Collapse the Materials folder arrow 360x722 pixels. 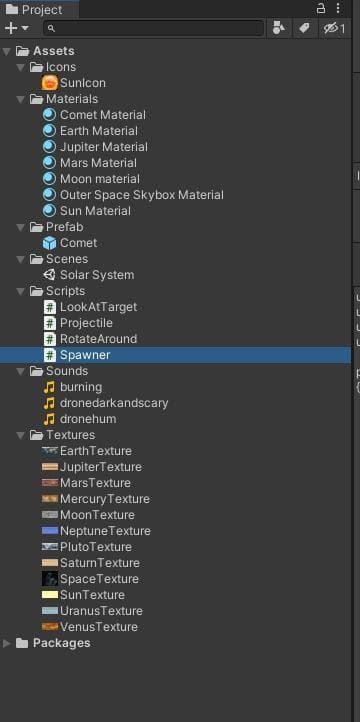20,99
